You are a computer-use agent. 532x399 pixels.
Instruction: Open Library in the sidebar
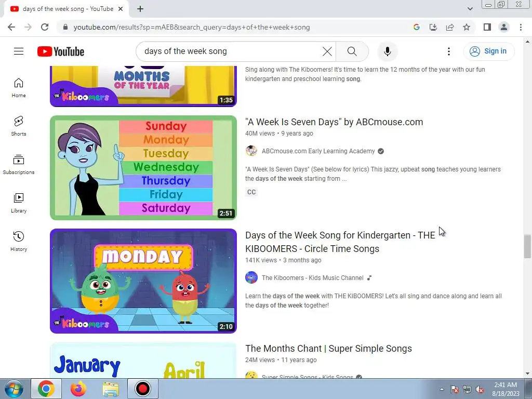[19, 203]
